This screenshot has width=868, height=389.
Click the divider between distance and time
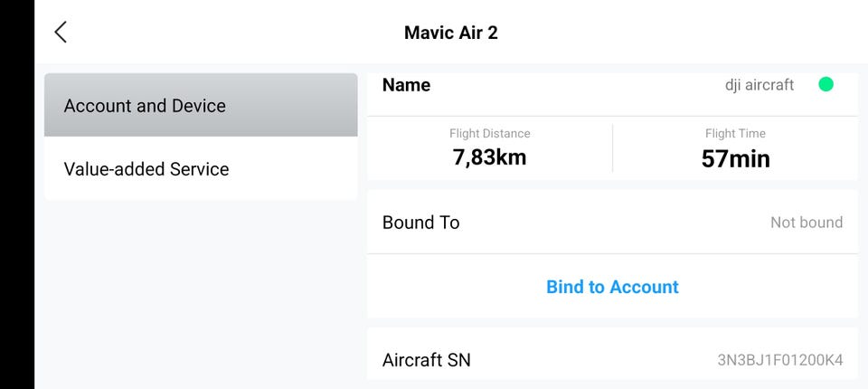coord(612,147)
